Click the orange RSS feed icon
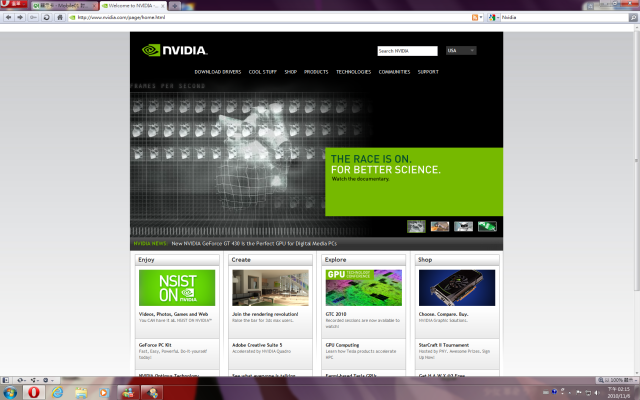Screen dimensions: 640x400 [x=475, y=18]
